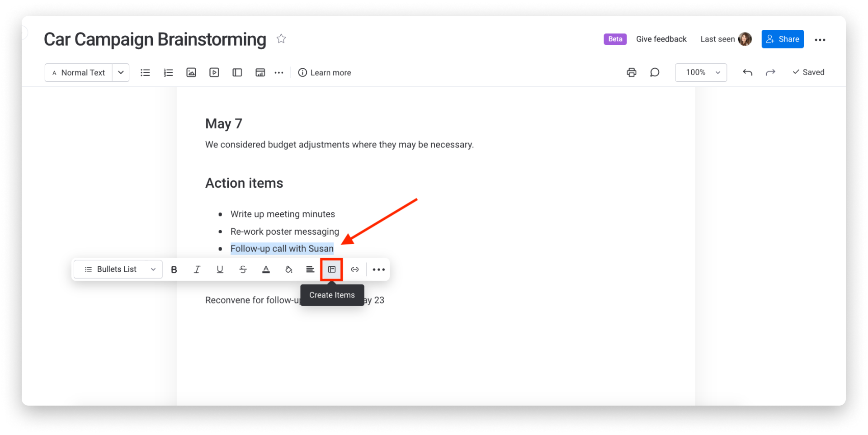
Task: Click the Create Items icon
Action: pos(332,270)
